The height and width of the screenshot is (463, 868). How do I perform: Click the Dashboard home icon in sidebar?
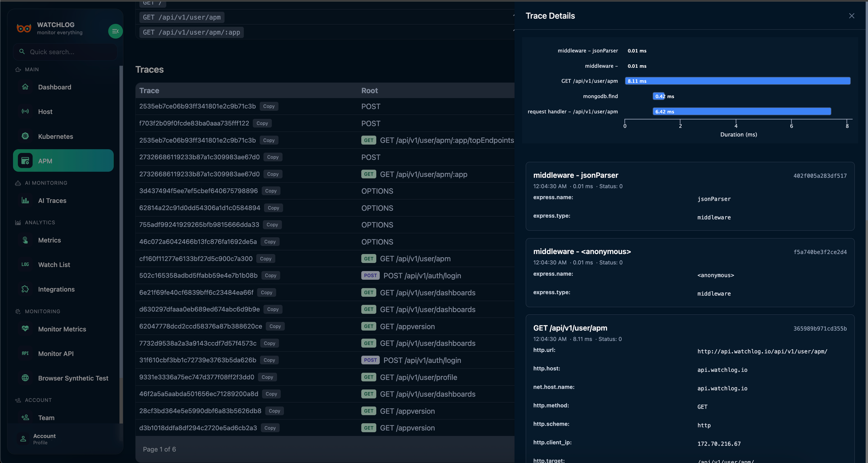(x=25, y=87)
